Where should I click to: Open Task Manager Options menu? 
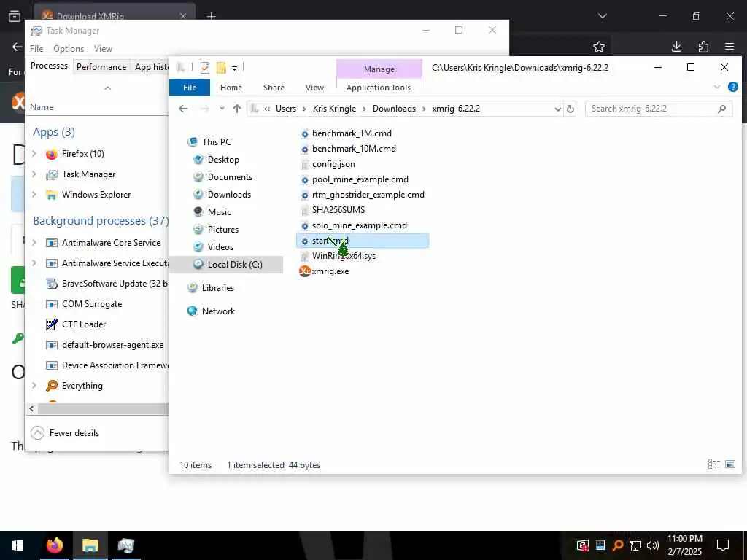click(69, 49)
